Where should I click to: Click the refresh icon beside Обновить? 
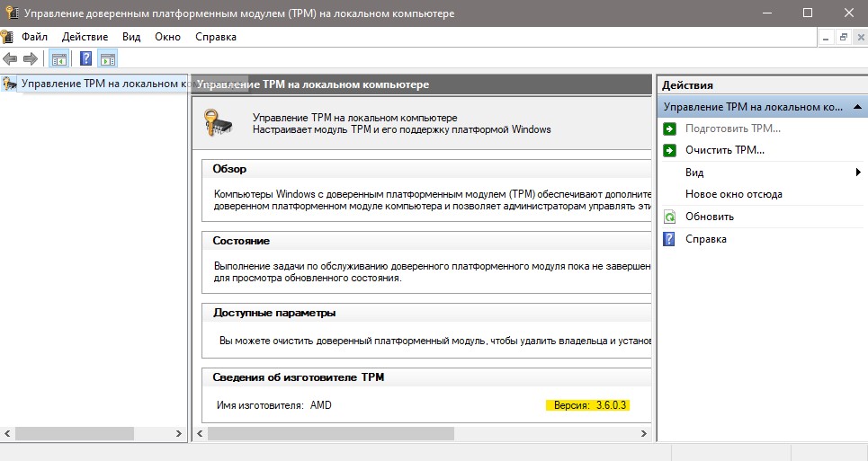670,217
